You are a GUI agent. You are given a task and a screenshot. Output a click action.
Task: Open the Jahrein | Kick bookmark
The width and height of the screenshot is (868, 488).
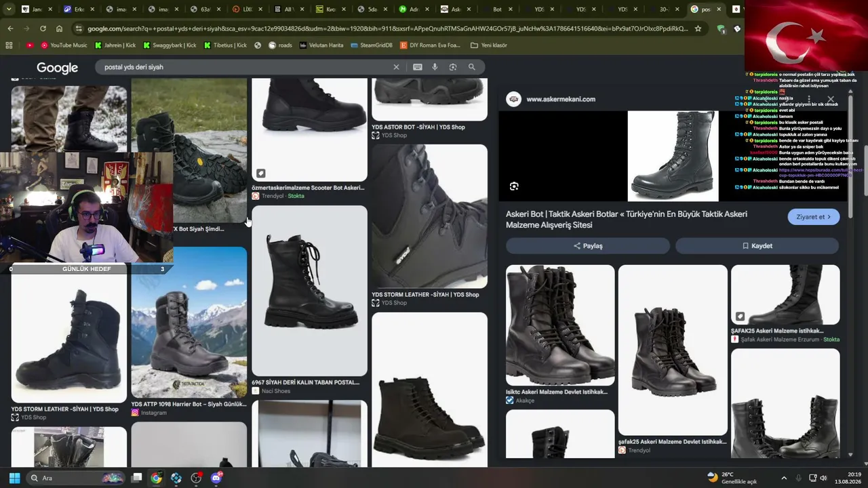click(x=115, y=45)
